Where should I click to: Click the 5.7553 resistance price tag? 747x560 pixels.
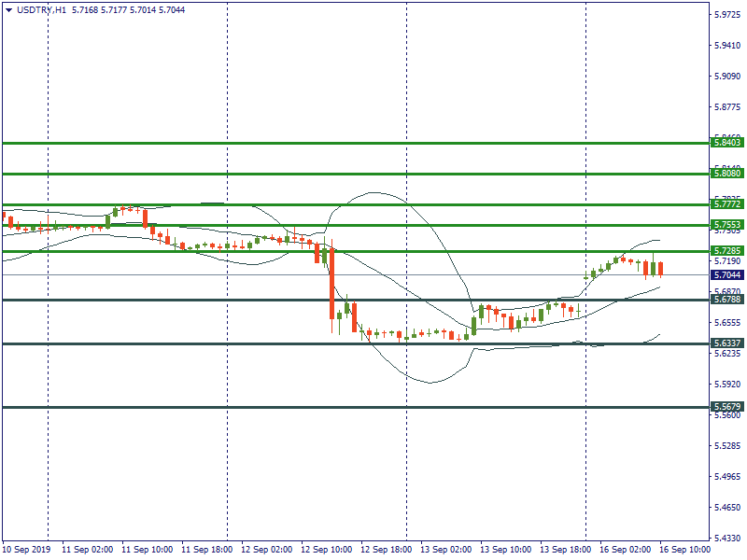pyautogui.click(x=726, y=225)
